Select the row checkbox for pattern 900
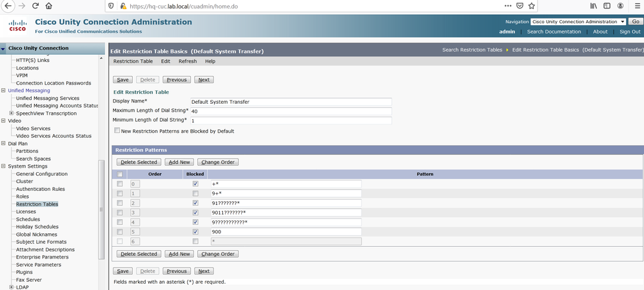This screenshot has width=644, height=290. [x=120, y=231]
